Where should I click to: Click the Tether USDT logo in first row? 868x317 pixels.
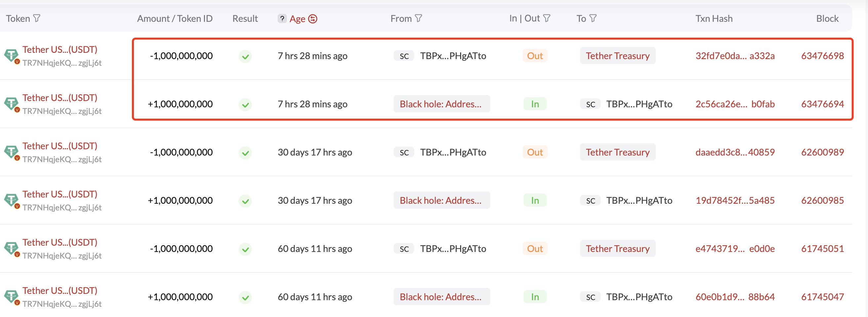[11, 55]
